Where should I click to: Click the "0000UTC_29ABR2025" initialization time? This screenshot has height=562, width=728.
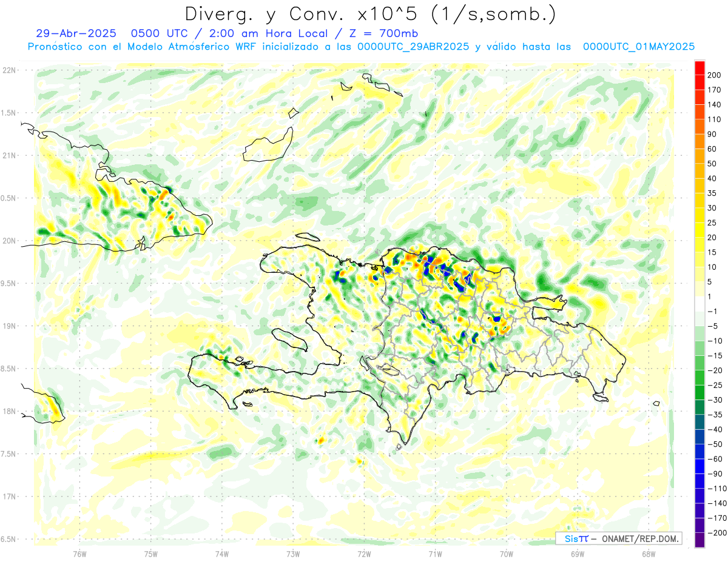[x=413, y=47]
